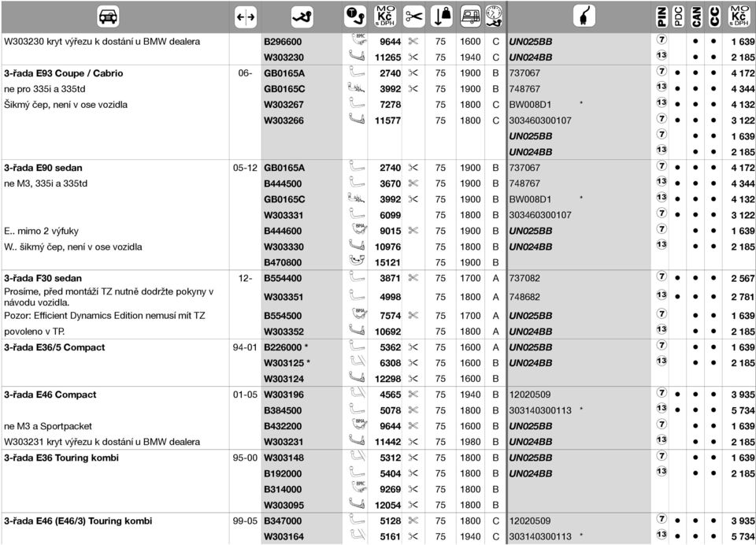Image resolution: width=756 pixels, height=545 pixels.
Task: Click the scissors icon in the W303124 row
Action: click(x=413, y=379)
